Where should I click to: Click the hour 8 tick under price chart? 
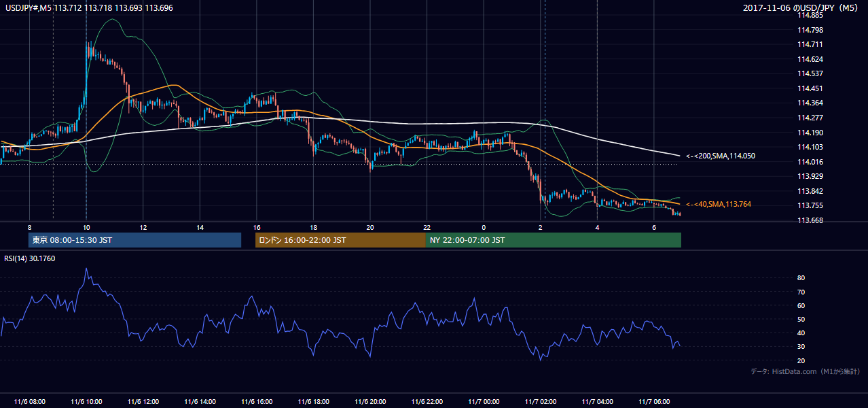pyautogui.click(x=29, y=227)
